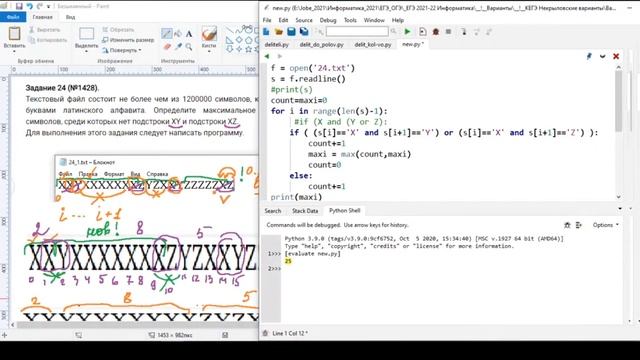The image size is (640, 360).
Task: Switch to the Search panel tab
Action: (x=272, y=211)
